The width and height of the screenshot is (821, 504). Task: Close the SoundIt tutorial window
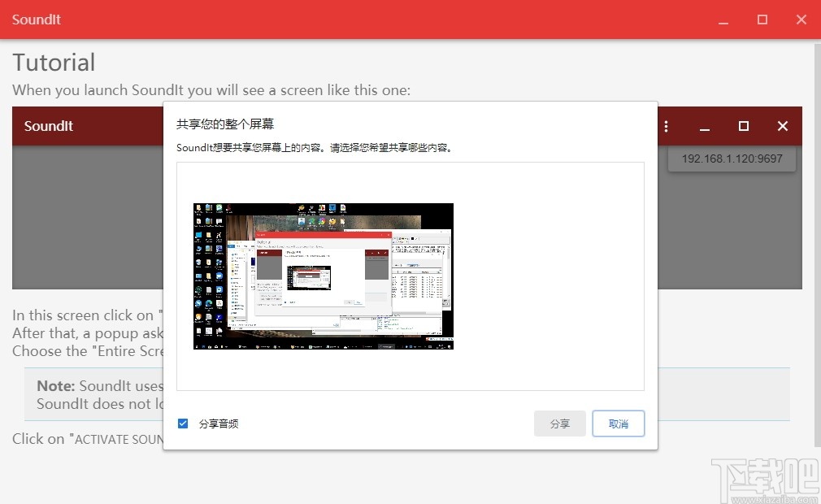[801, 20]
